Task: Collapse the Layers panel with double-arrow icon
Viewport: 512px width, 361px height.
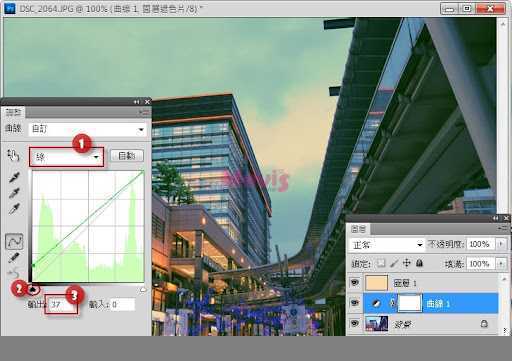Action: (x=496, y=218)
